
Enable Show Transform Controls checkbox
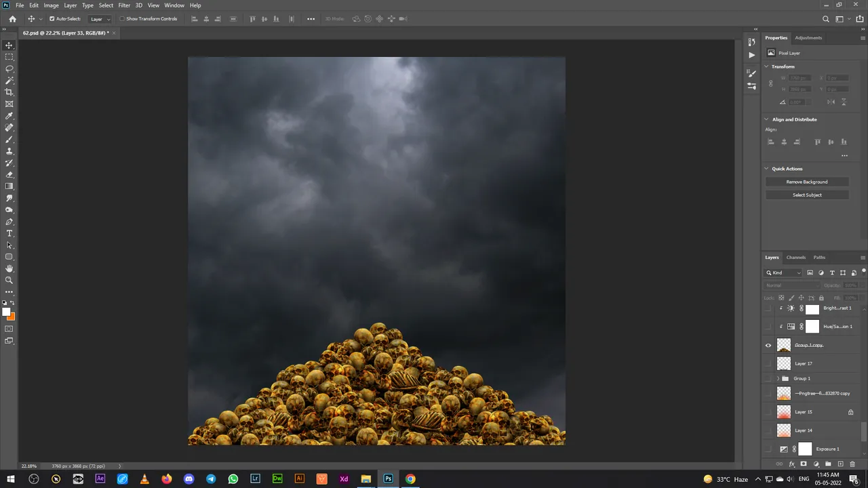pos(122,19)
